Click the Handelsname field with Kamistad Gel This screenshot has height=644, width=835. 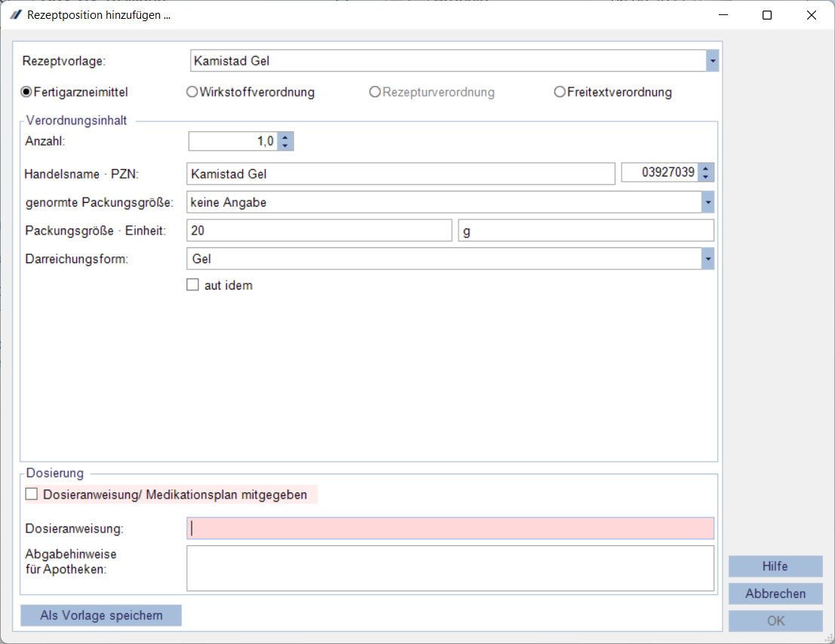[401, 174]
